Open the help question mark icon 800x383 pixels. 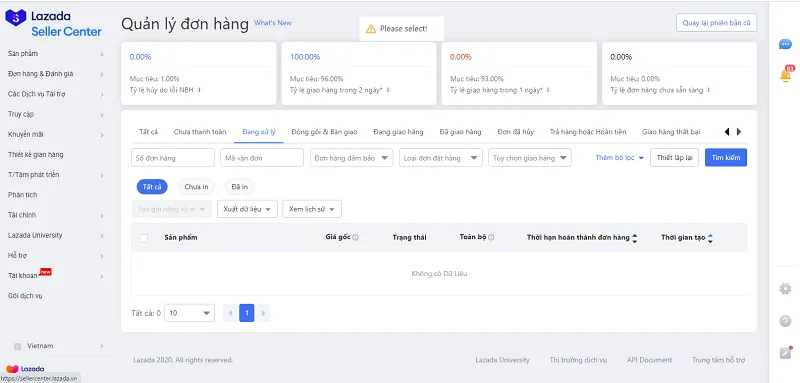pos(785,321)
